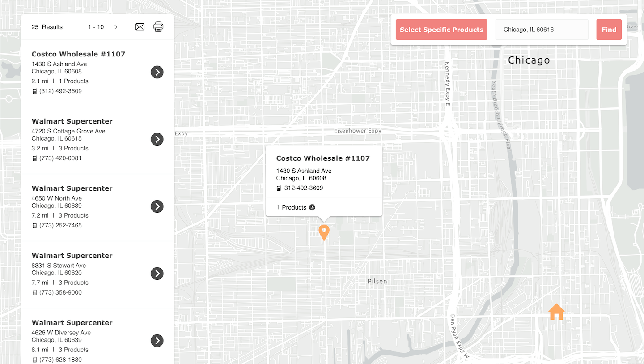644x364 pixels.
Task: Click the Pilsen neighborhood label
Action: [x=377, y=281]
